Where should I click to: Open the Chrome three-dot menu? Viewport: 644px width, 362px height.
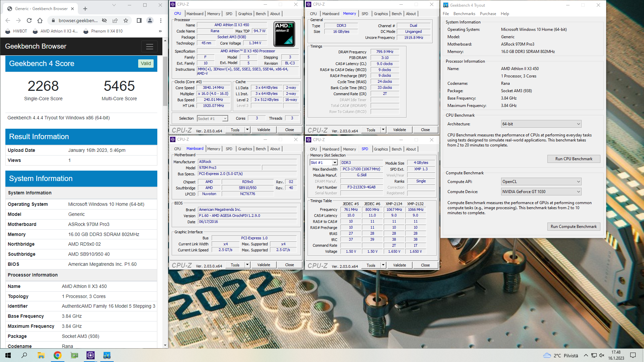[161, 20]
